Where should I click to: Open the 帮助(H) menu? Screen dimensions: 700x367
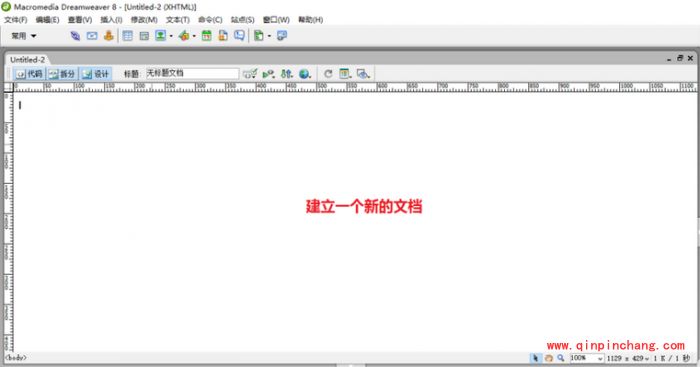[x=310, y=20]
